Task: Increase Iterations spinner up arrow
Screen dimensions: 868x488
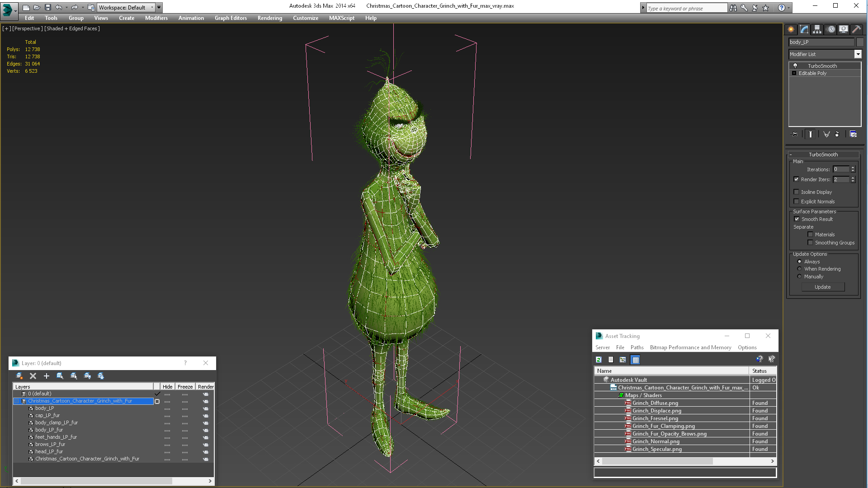Action: tap(853, 168)
